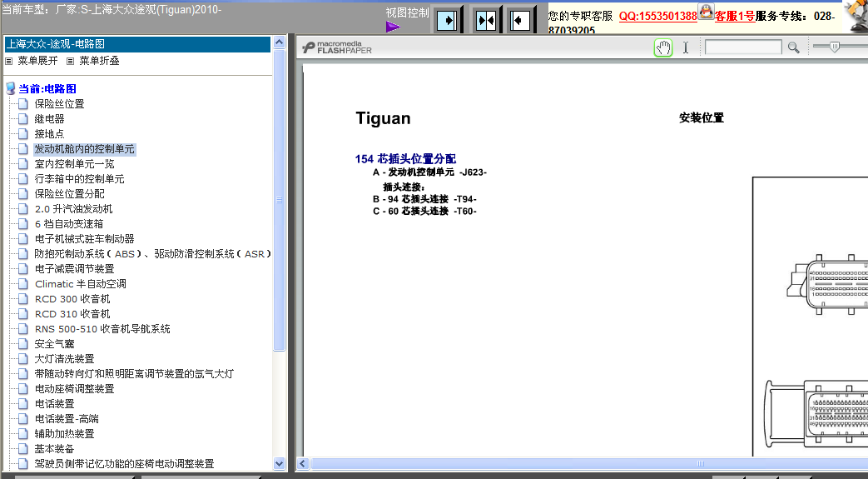Open 行李箱中的控制单元 entry
The width and height of the screenshot is (868, 479).
pyautogui.click(x=79, y=178)
